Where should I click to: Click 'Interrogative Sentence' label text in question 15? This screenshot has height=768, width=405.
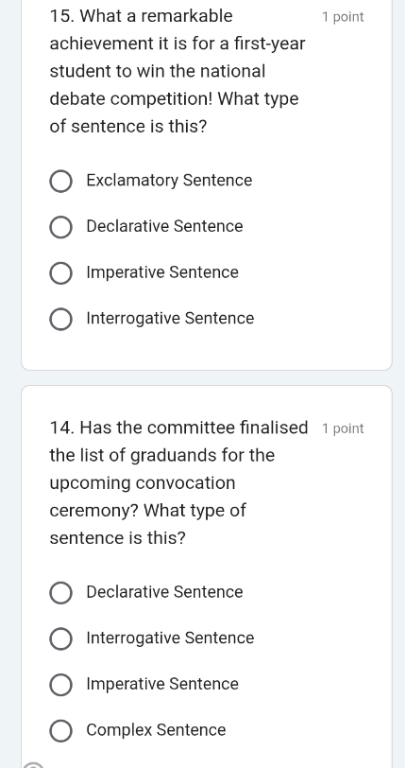coord(170,318)
